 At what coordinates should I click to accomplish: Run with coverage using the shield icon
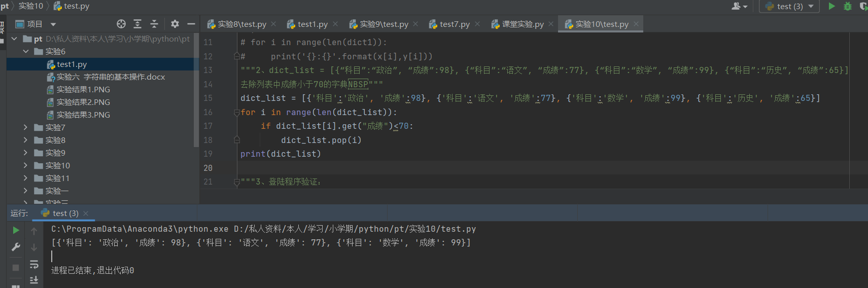click(863, 6)
